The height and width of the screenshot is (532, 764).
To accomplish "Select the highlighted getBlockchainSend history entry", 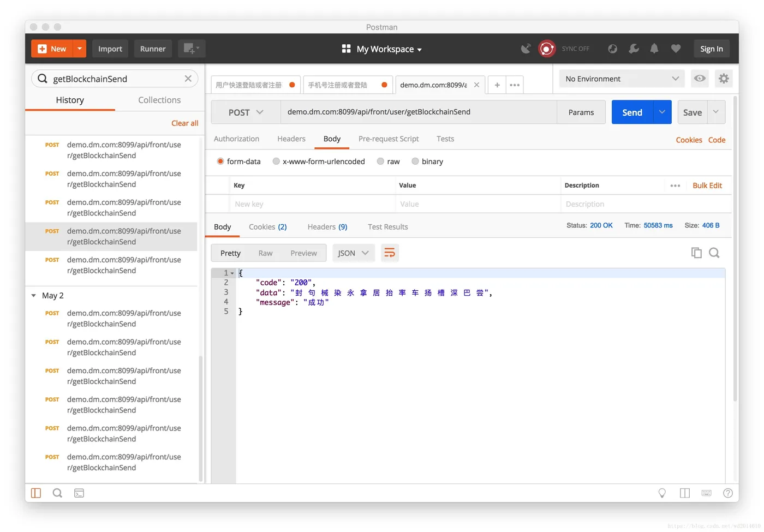I will (x=111, y=236).
